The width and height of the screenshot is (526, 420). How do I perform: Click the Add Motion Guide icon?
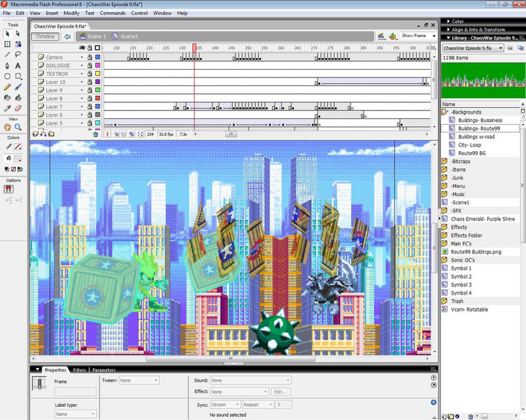click(43, 134)
